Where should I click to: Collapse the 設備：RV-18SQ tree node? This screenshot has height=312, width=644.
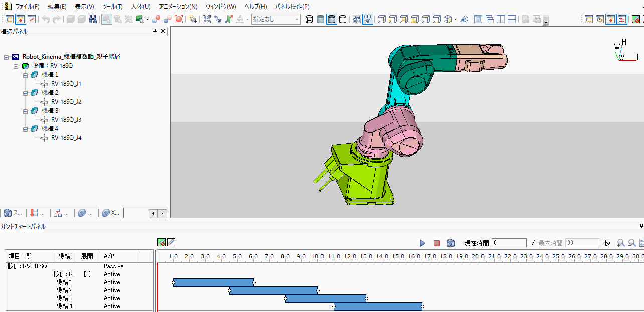pos(16,66)
